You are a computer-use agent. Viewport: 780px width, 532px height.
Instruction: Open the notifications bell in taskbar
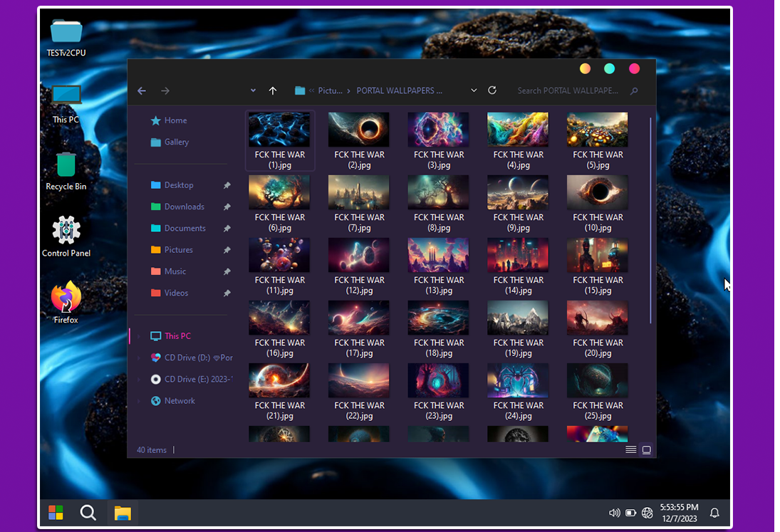pos(714,513)
